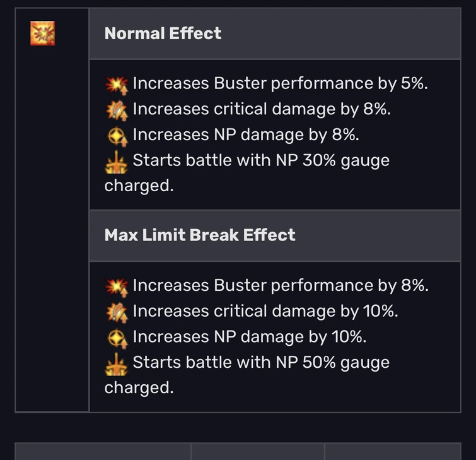Click Buster icon beside the 5% performance line
Screen dimensions: 476x460
point(117,85)
